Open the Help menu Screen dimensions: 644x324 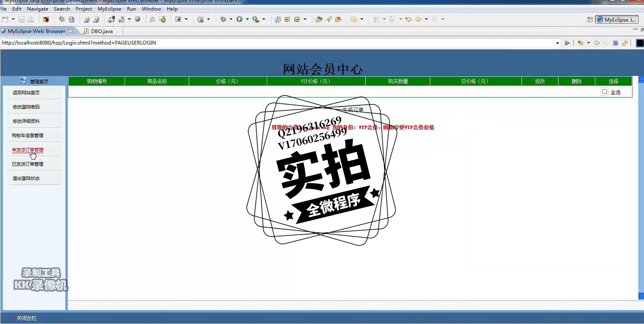pos(172,9)
